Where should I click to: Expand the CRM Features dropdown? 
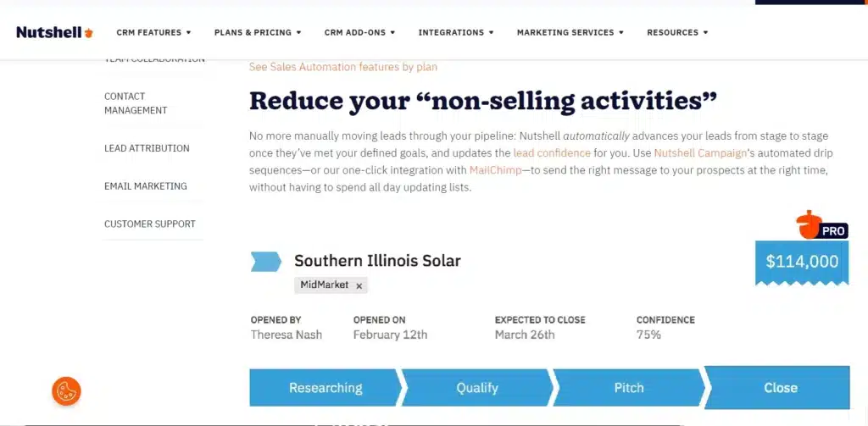(153, 33)
